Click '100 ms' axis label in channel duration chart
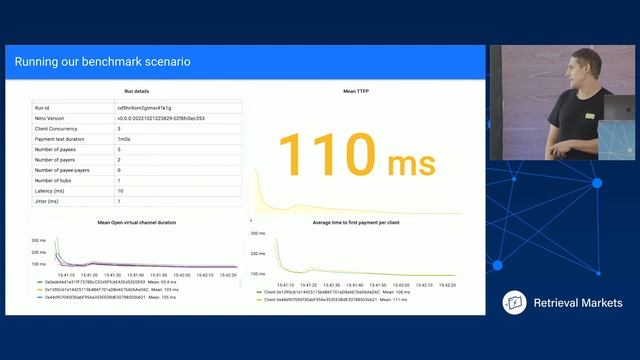 [x=39, y=264]
